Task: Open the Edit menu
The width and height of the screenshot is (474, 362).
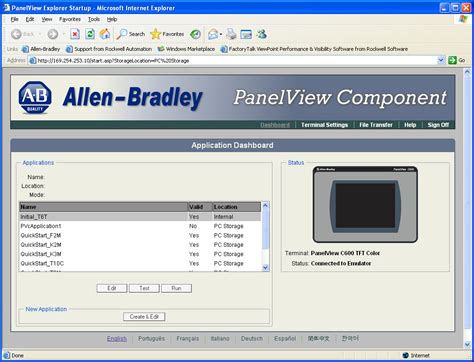Action: coord(30,19)
